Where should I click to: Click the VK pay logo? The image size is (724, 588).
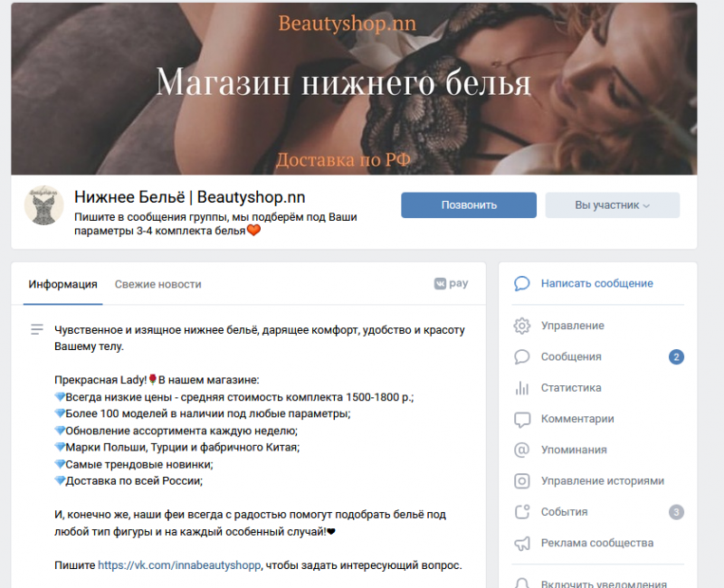click(451, 283)
